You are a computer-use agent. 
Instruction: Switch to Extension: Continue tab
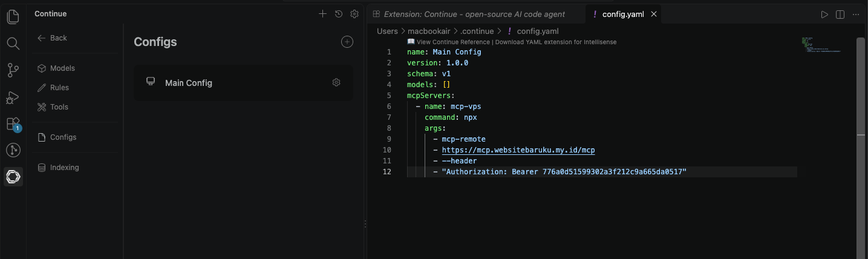point(474,14)
